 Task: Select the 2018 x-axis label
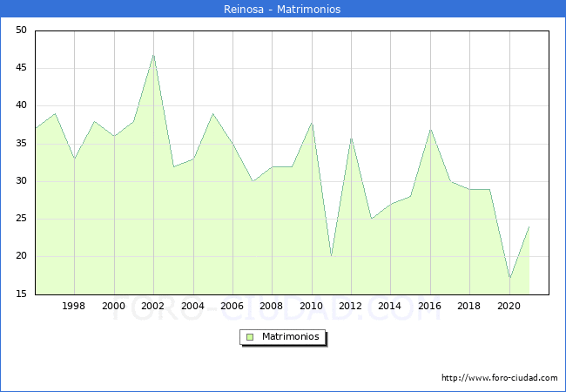tap(468, 306)
